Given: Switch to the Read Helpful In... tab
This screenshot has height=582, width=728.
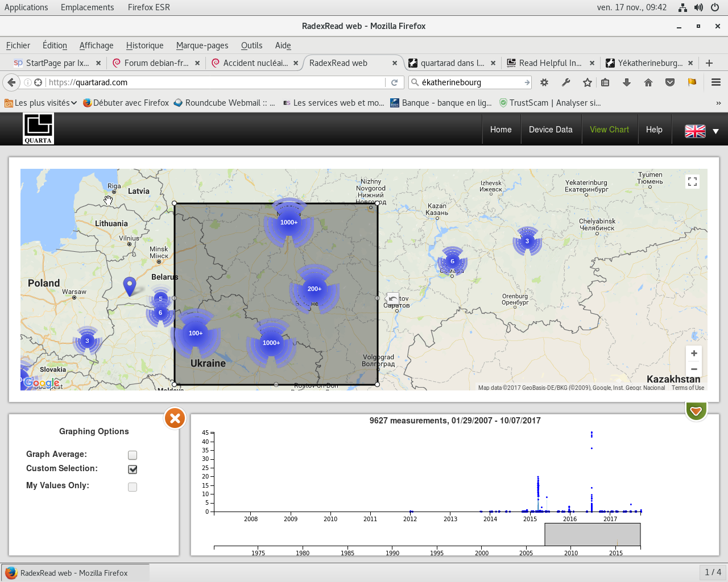Looking at the screenshot, I should [550, 63].
